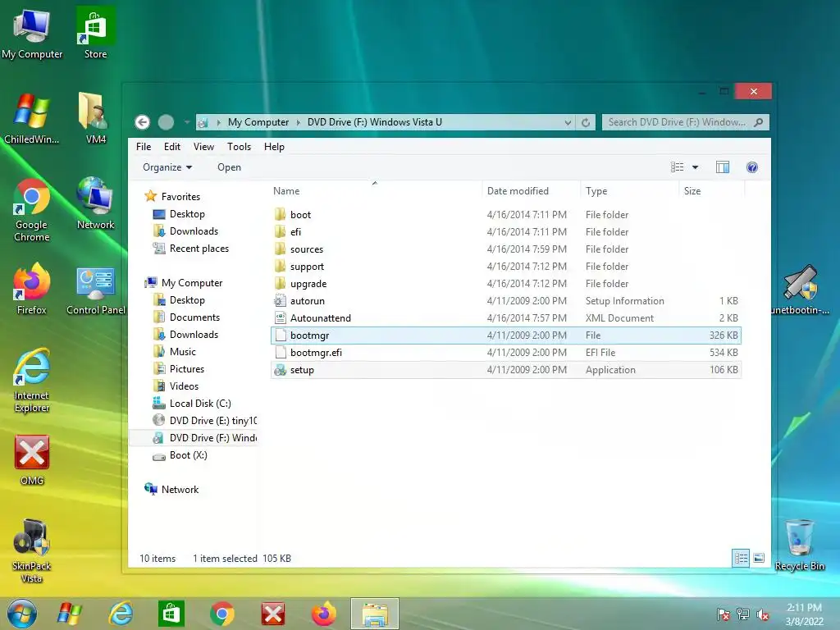840x630 pixels.
Task: Click the muted volume tray icon
Action: point(763,614)
